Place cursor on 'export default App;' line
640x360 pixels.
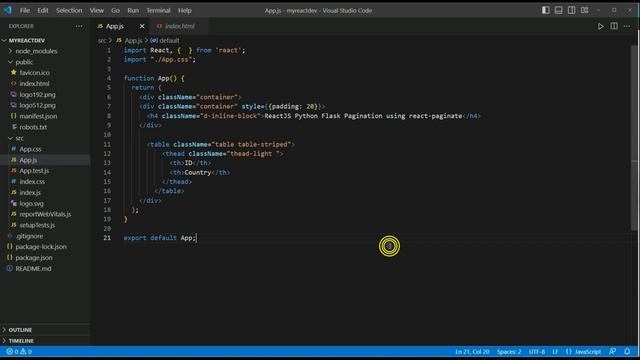click(x=160, y=238)
